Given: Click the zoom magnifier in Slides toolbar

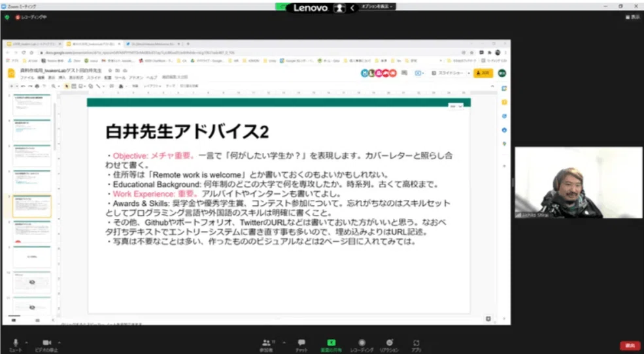Looking at the screenshot, I should click(x=54, y=86).
